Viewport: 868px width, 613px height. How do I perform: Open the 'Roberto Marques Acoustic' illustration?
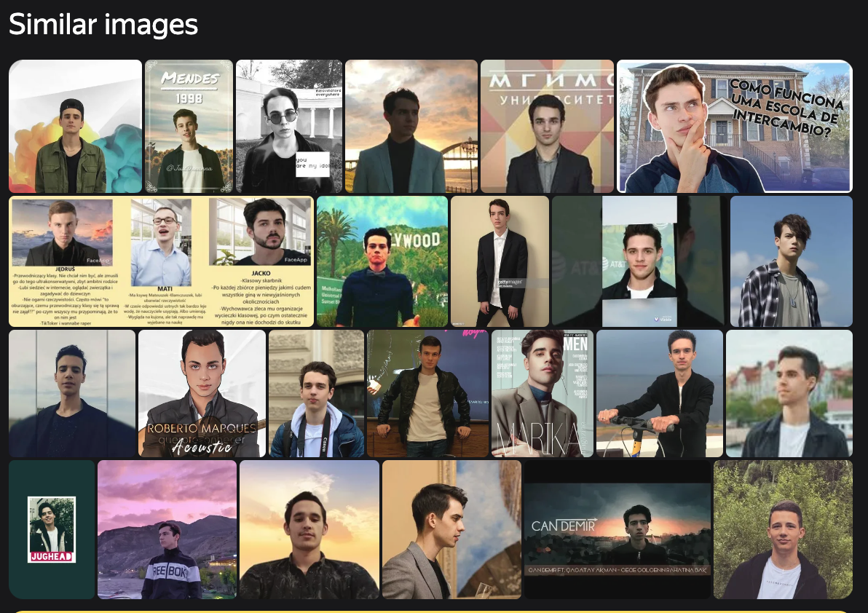pyautogui.click(x=202, y=393)
